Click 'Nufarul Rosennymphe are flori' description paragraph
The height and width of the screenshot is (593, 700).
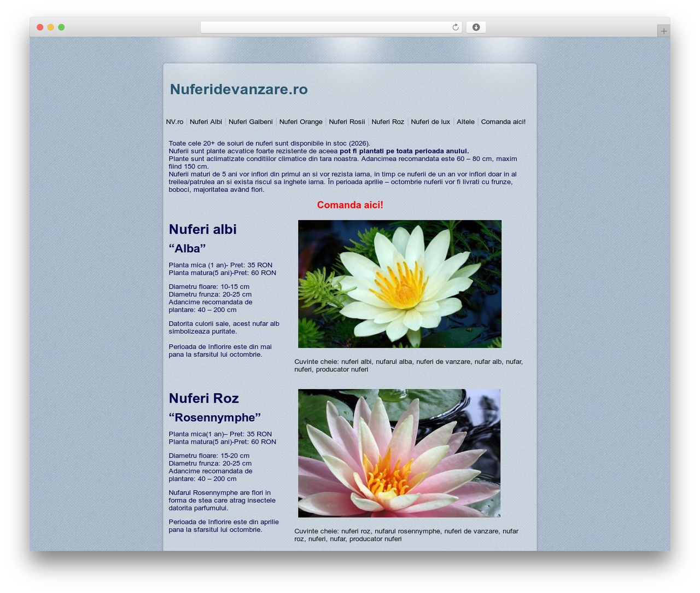(x=222, y=501)
